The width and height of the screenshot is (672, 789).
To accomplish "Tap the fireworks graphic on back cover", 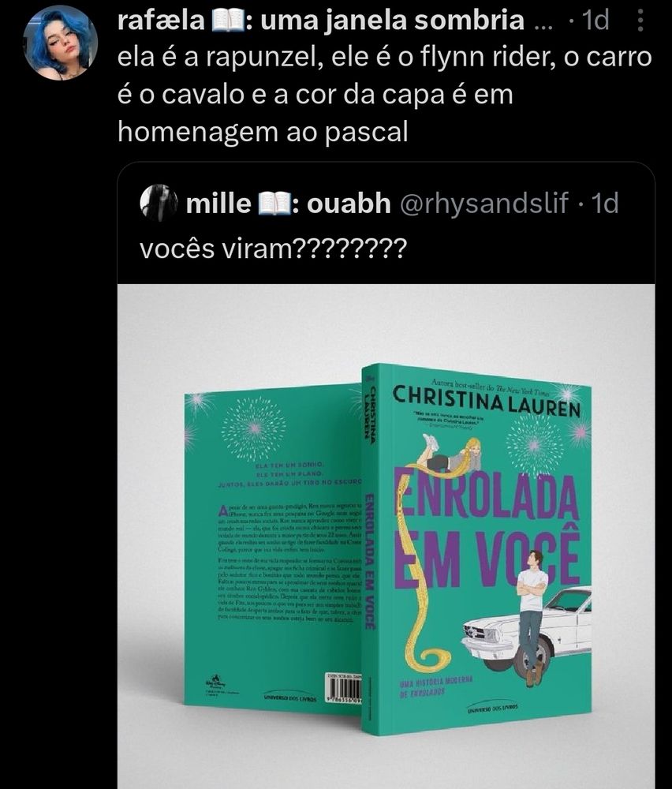I will [x=253, y=428].
